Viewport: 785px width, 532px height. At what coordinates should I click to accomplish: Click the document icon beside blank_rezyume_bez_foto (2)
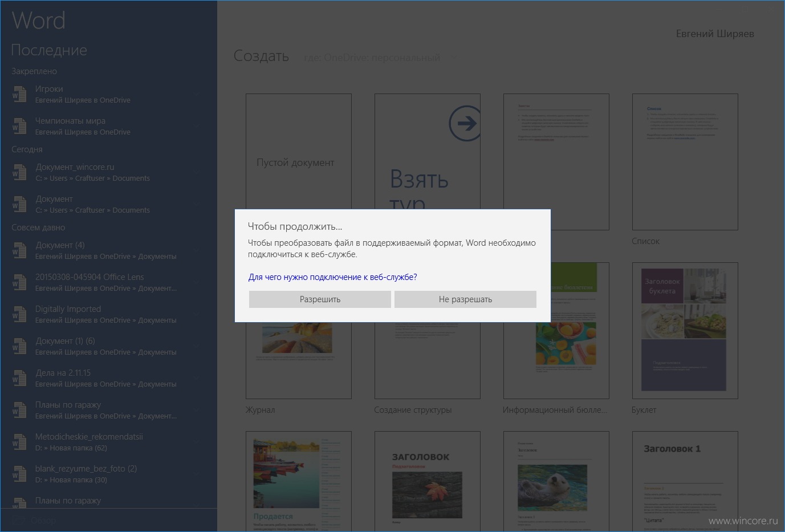[x=19, y=474]
